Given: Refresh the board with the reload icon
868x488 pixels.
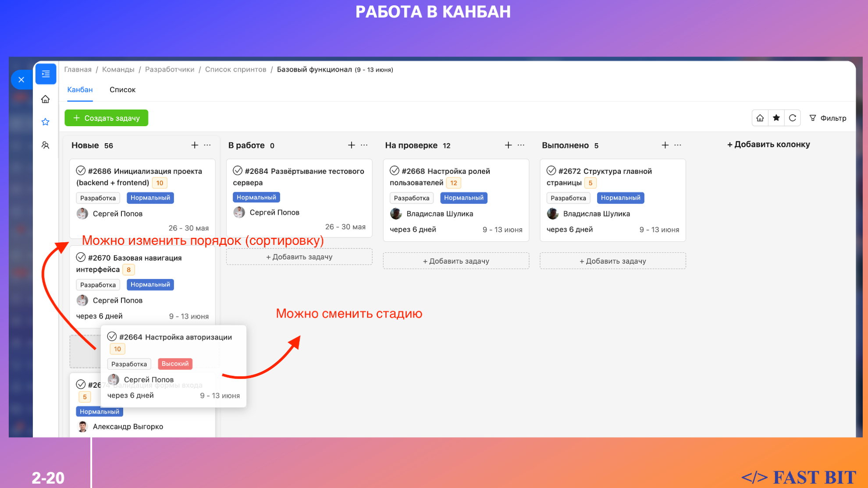Looking at the screenshot, I should click(793, 118).
